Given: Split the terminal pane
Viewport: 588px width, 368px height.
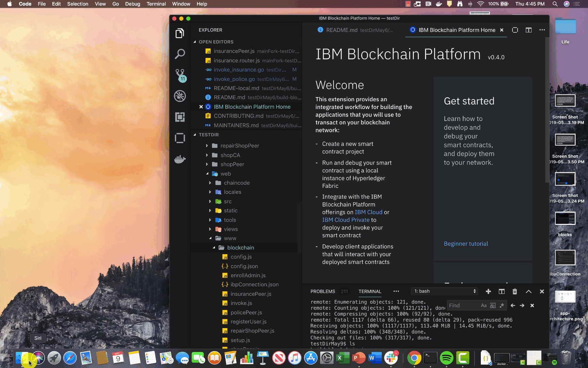Looking at the screenshot, I should coord(502,291).
